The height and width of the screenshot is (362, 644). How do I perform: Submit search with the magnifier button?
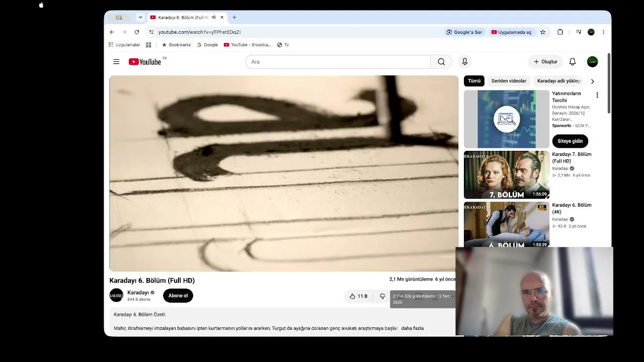(x=441, y=62)
